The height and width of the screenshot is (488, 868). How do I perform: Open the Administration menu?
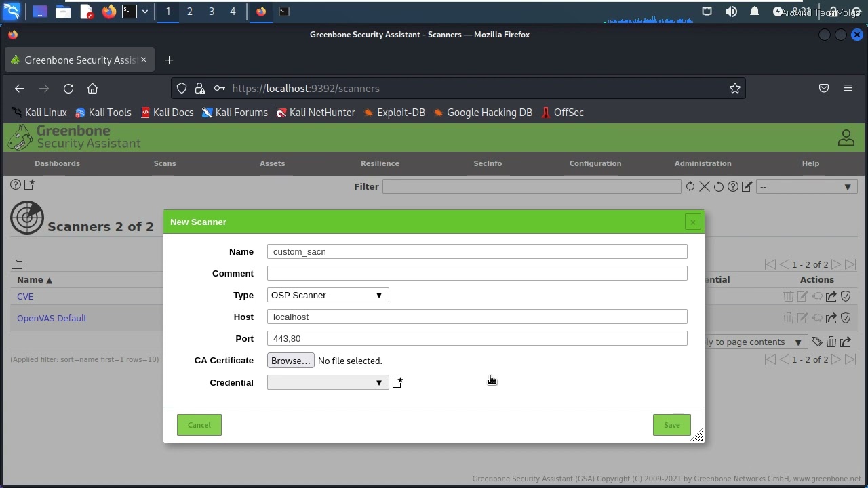703,163
